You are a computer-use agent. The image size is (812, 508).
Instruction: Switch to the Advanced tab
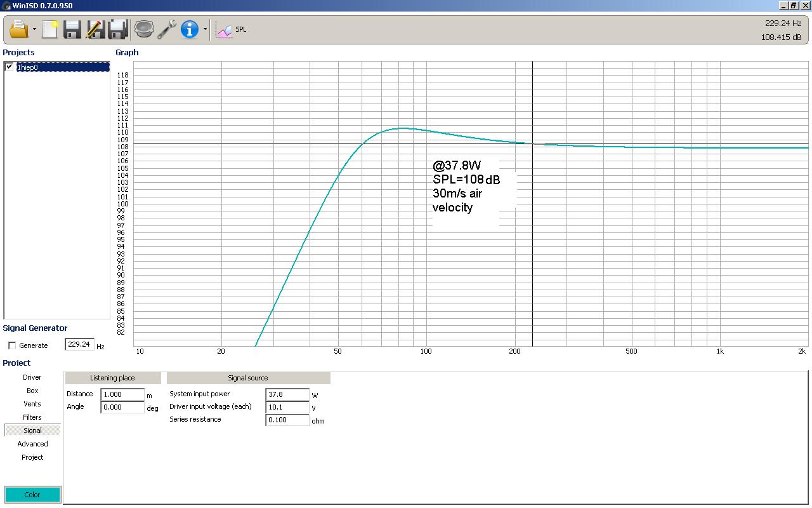(32, 444)
